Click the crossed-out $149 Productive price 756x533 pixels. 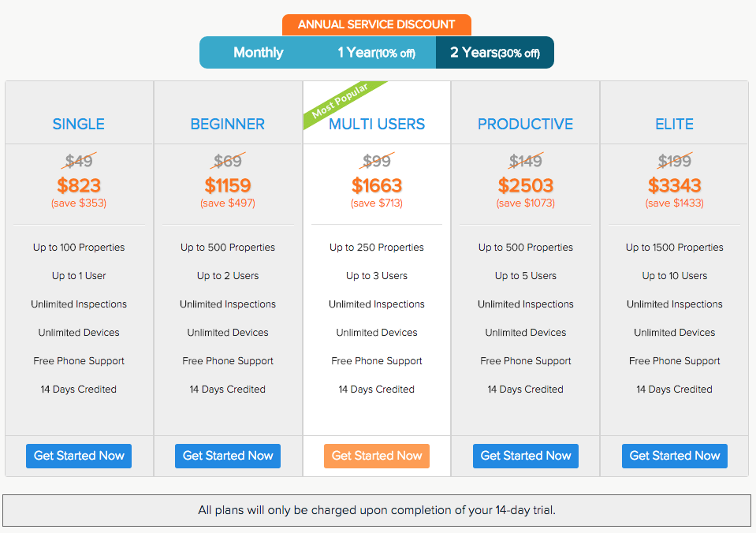tap(526, 161)
